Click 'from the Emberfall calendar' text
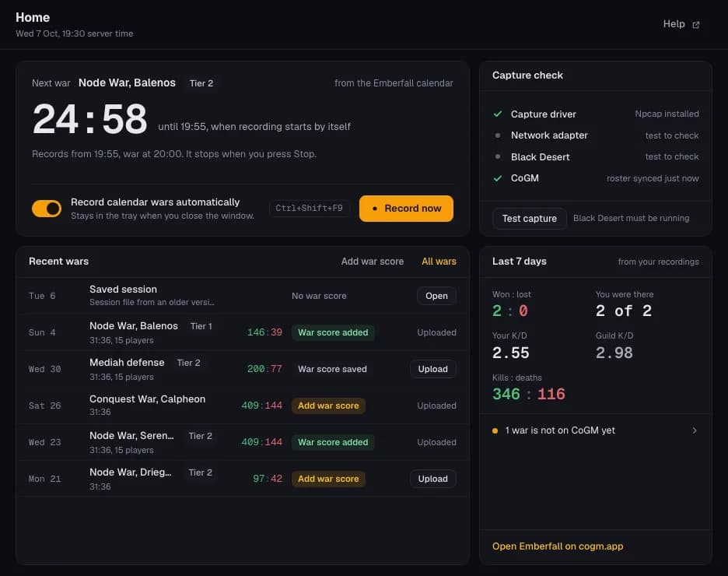 [x=394, y=83]
